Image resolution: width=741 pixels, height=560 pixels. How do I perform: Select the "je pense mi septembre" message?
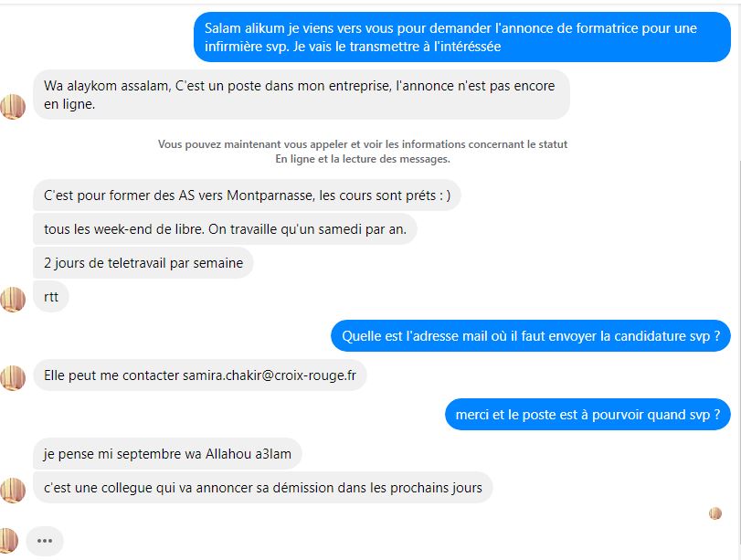point(168,454)
